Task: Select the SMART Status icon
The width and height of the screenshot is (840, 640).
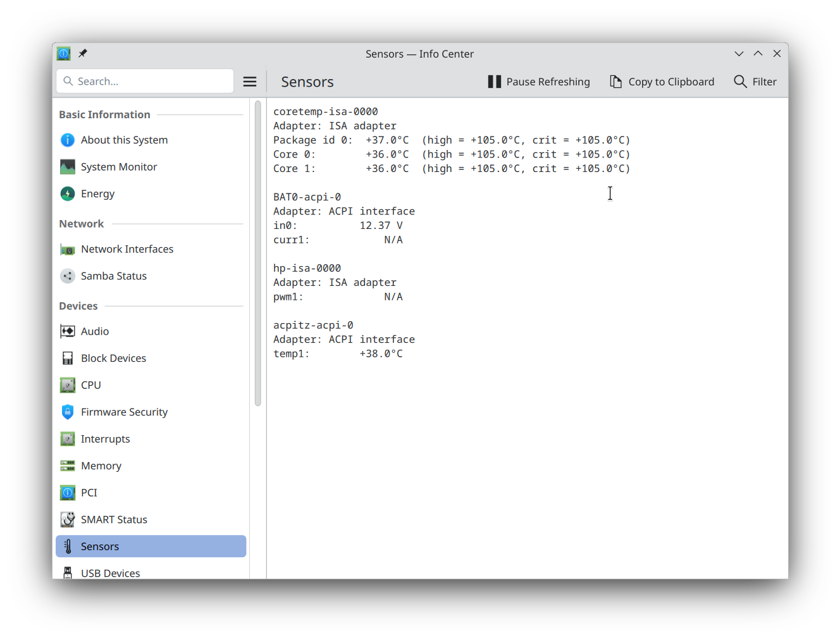Action: click(68, 519)
